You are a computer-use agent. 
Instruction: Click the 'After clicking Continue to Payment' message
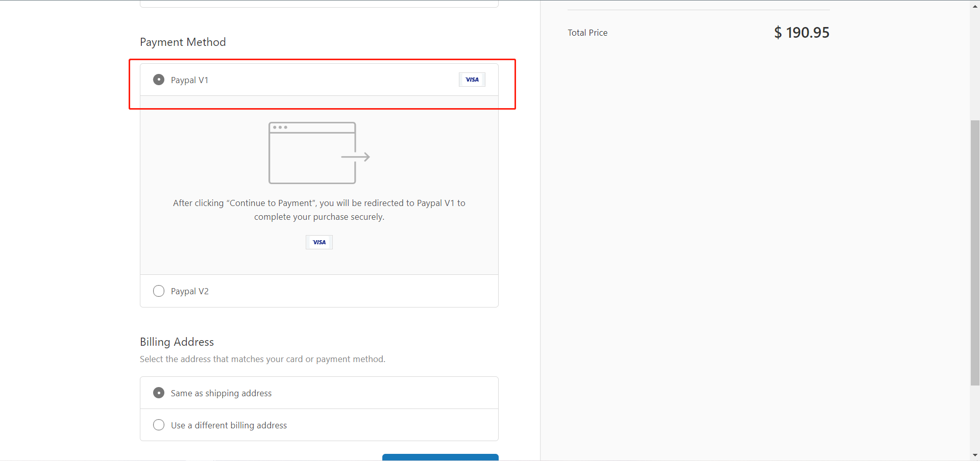(x=319, y=210)
